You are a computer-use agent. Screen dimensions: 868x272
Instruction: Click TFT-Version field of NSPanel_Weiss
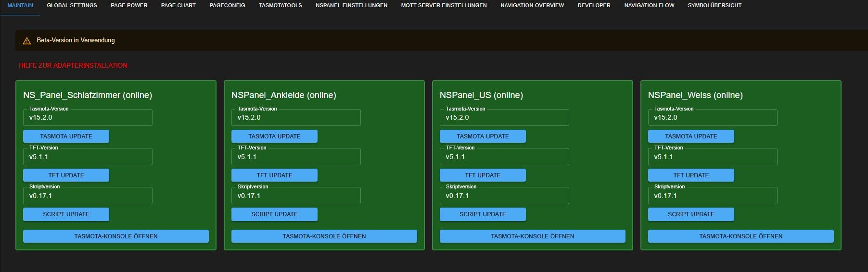(713, 157)
